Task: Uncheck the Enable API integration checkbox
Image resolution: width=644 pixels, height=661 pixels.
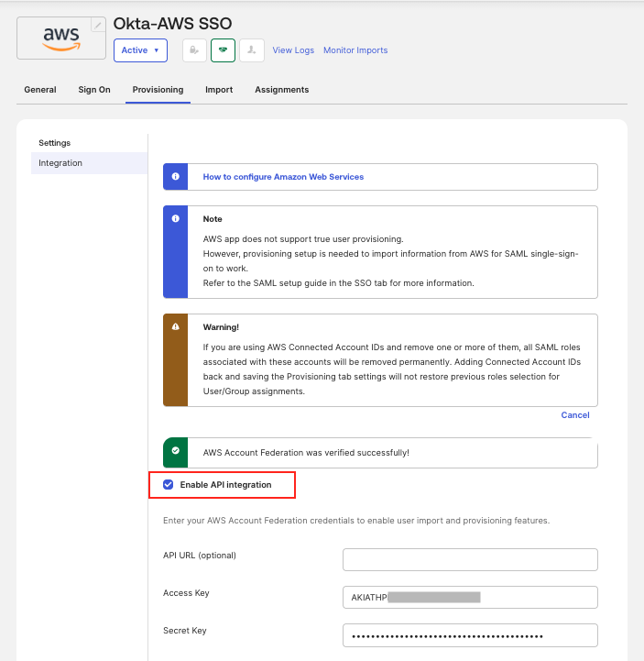Action: coord(169,484)
